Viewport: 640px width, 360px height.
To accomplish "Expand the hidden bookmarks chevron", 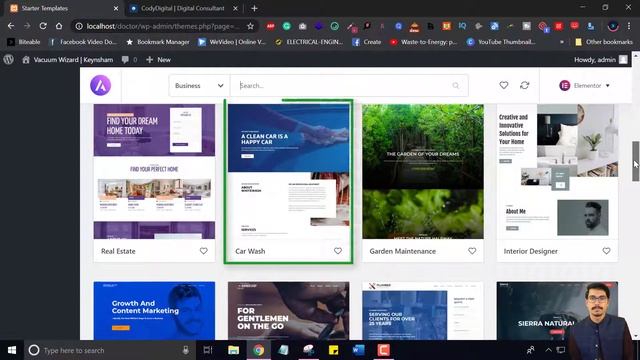I will coord(562,42).
